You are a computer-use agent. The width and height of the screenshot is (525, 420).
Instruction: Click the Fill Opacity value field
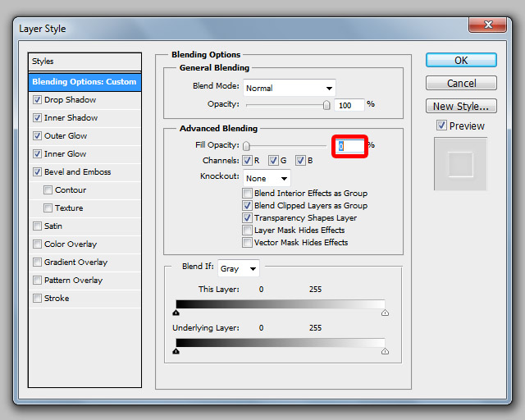point(350,146)
